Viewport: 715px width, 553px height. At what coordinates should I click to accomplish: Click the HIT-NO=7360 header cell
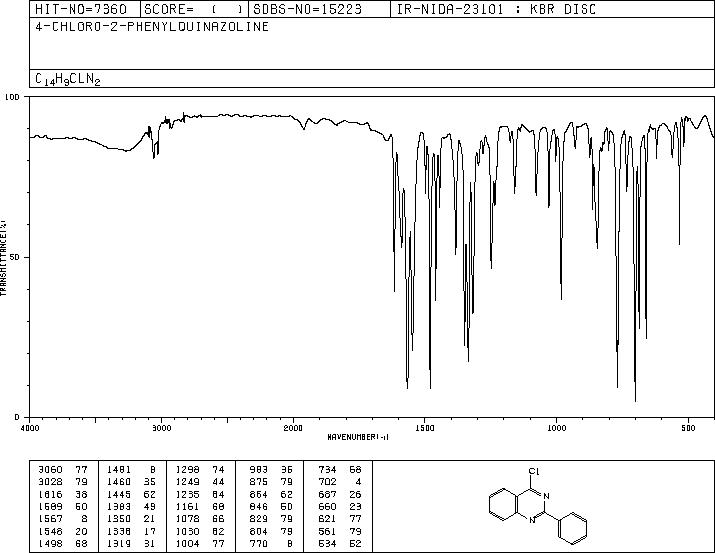click(81, 9)
